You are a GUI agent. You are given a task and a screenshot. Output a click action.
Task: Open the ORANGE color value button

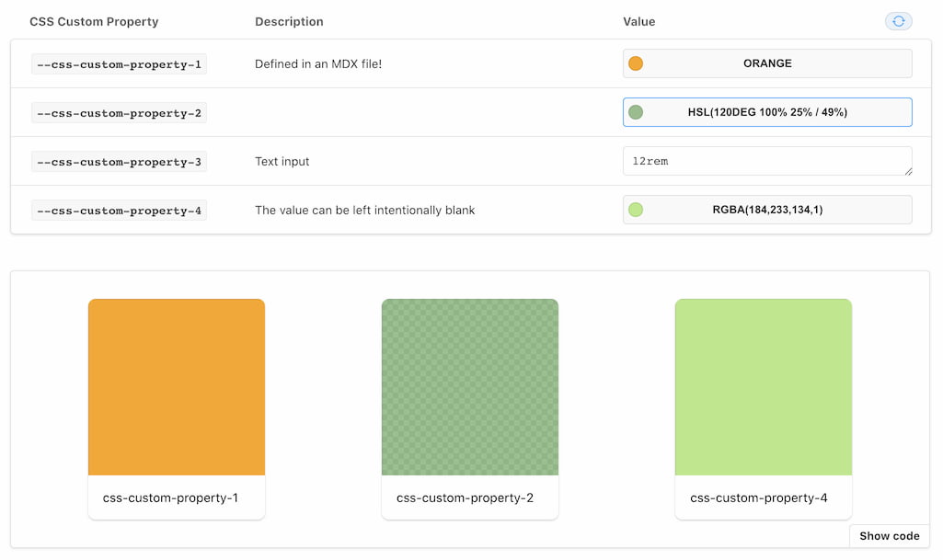pos(767,63)
